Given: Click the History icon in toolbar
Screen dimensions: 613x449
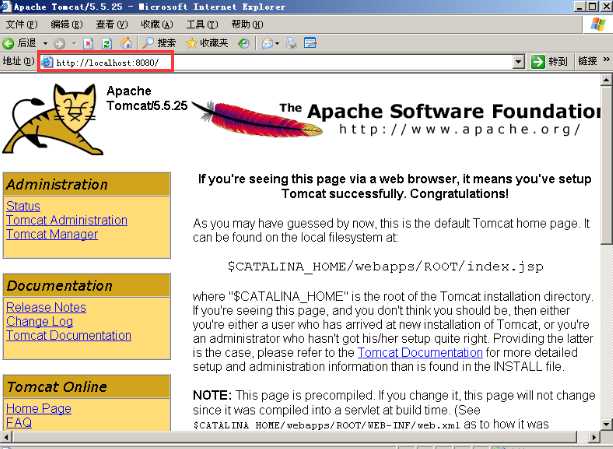Looking at the screenshot, I should 243,43.
